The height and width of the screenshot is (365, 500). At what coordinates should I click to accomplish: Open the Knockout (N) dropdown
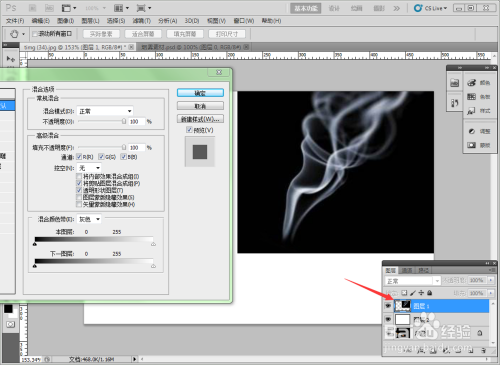click(x=89, y=168)
